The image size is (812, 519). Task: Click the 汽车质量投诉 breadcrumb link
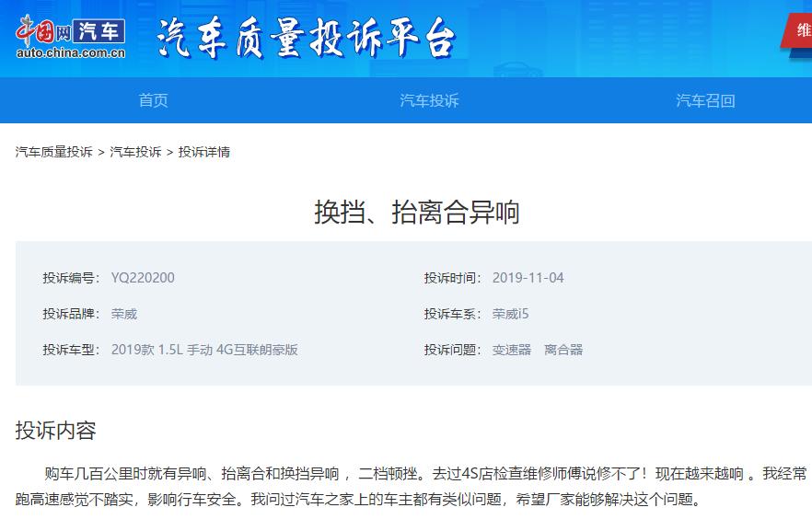point(53,152)
